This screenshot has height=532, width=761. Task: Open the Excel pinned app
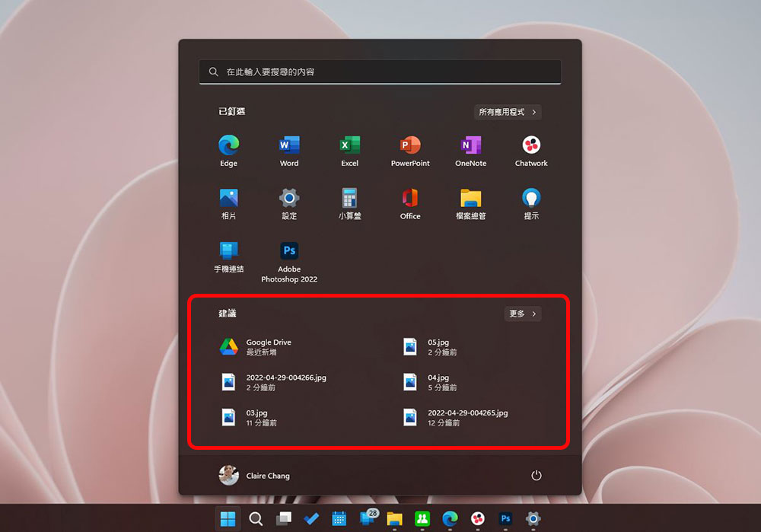pos(349,151)
